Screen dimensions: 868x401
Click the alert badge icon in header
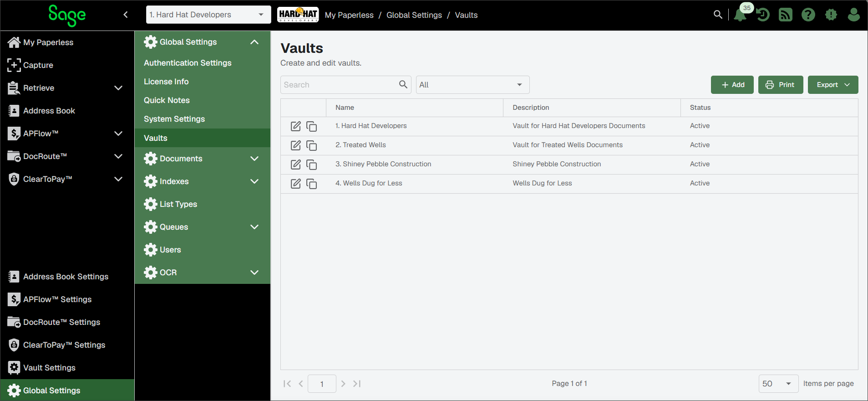831,15
